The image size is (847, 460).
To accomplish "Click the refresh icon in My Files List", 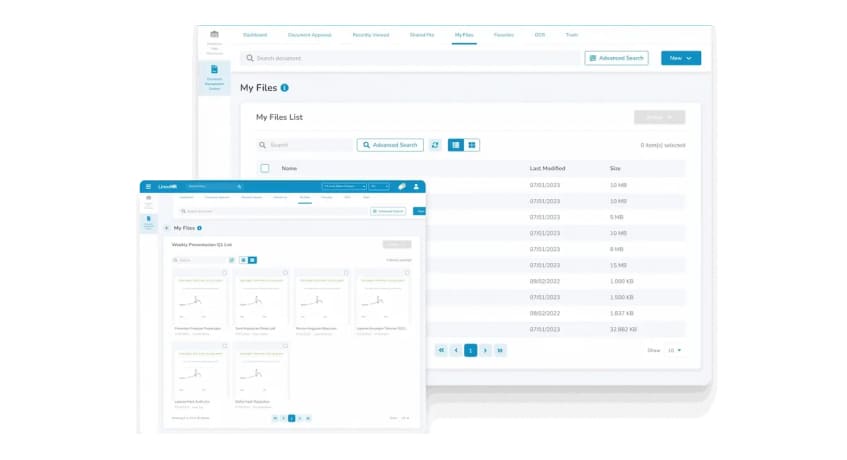I will click(435, 145).
